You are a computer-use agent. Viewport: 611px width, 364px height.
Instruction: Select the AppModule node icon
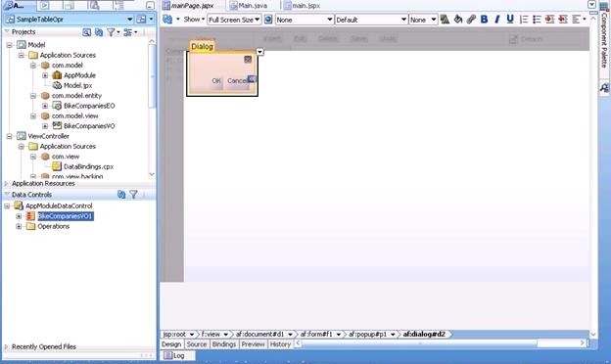click(x=57, y=75)
